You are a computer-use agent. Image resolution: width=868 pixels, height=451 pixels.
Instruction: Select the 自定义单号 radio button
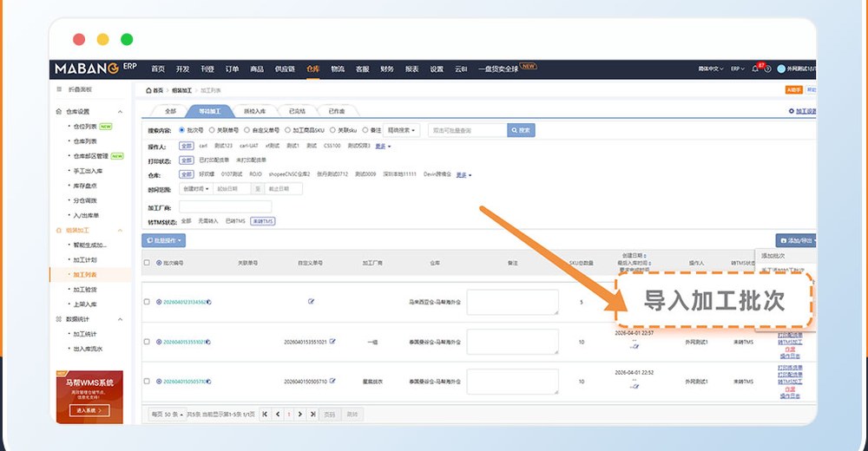click(247, 130)
